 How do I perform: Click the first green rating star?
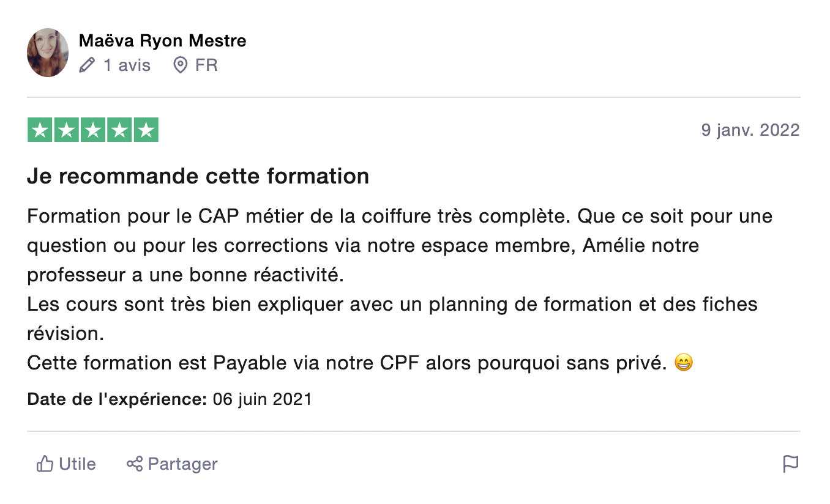(40, 130)
